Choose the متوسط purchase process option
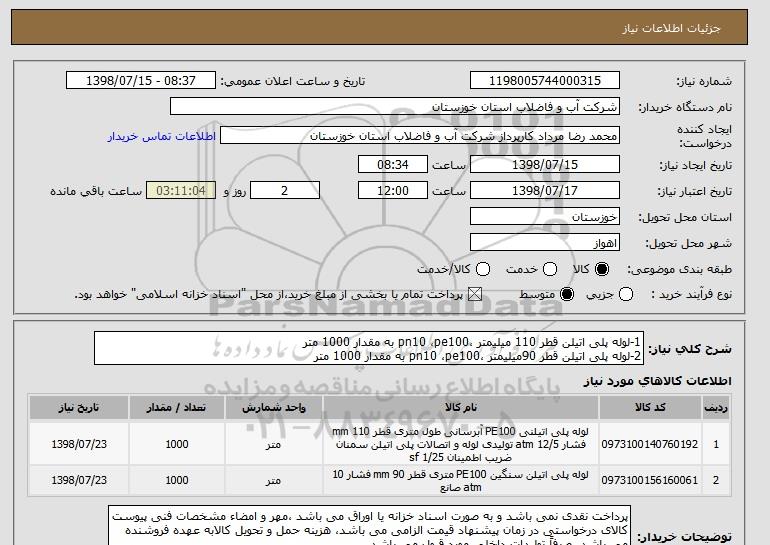This screenshot has width=770, height=545. click(x=567, y=294)
